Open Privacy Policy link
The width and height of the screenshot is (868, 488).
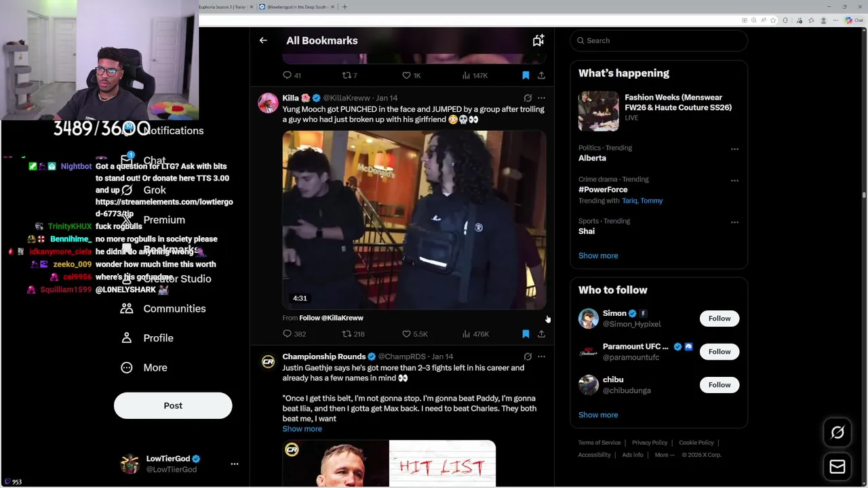650,443
